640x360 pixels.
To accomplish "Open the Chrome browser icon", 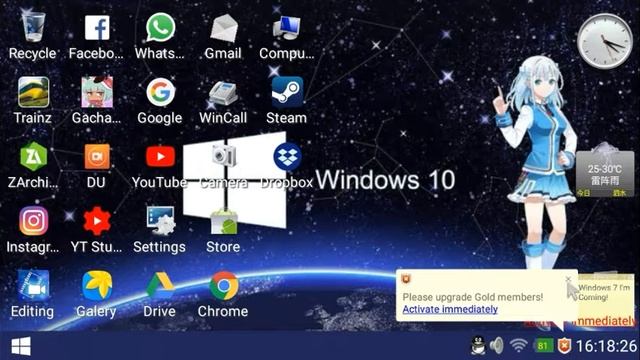I will [x=224, y=286].
